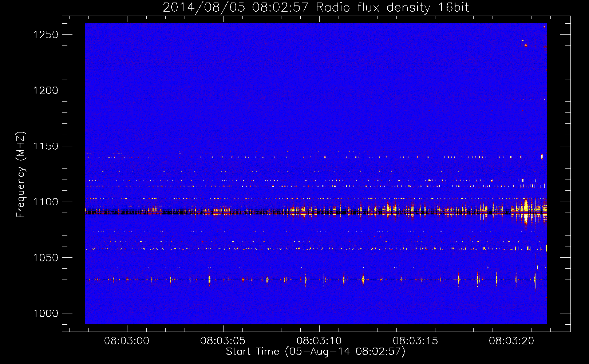Click the 08:03:20 time tick label
The height and width of the screenshot is (364, 589).
(511, 341)
